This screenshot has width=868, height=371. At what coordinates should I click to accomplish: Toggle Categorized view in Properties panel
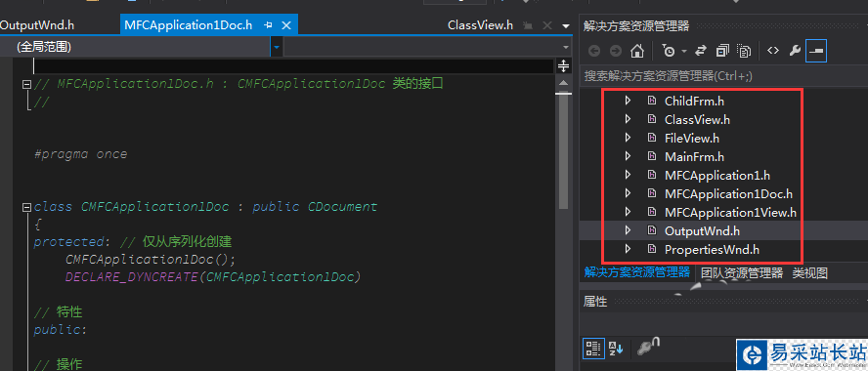click(593, 349)
